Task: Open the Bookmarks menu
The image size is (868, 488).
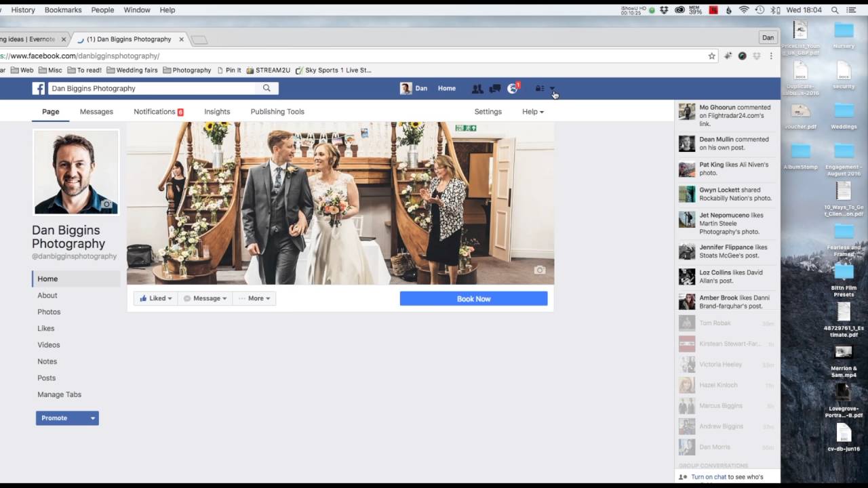Action: click(x=63, y=10)
